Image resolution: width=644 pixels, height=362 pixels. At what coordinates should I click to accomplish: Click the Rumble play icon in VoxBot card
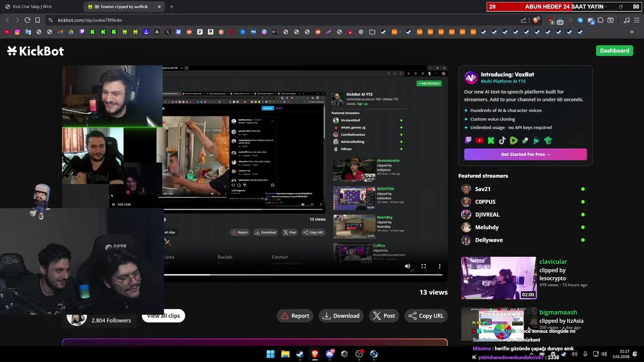click(514, 141)
